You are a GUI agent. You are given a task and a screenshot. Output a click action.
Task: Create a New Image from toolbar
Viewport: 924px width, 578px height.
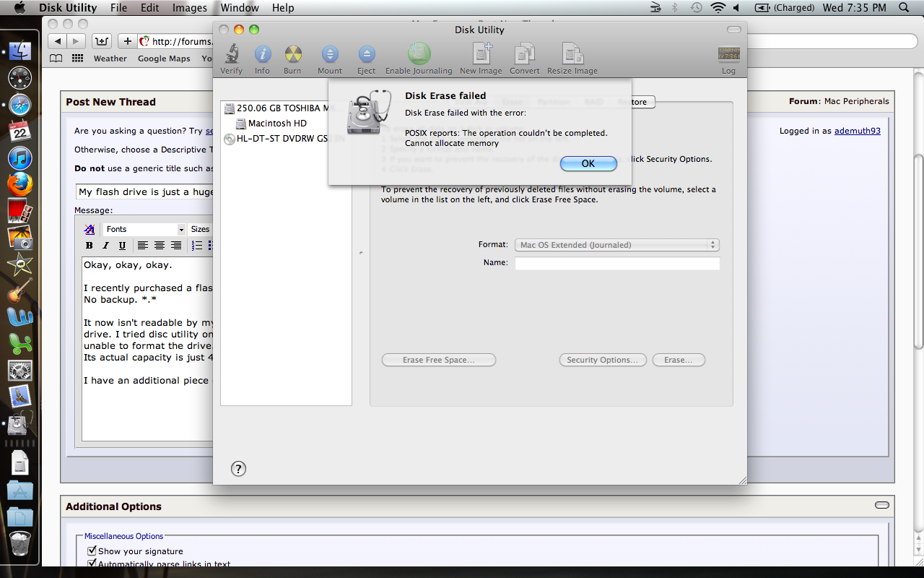click(481, 54)
